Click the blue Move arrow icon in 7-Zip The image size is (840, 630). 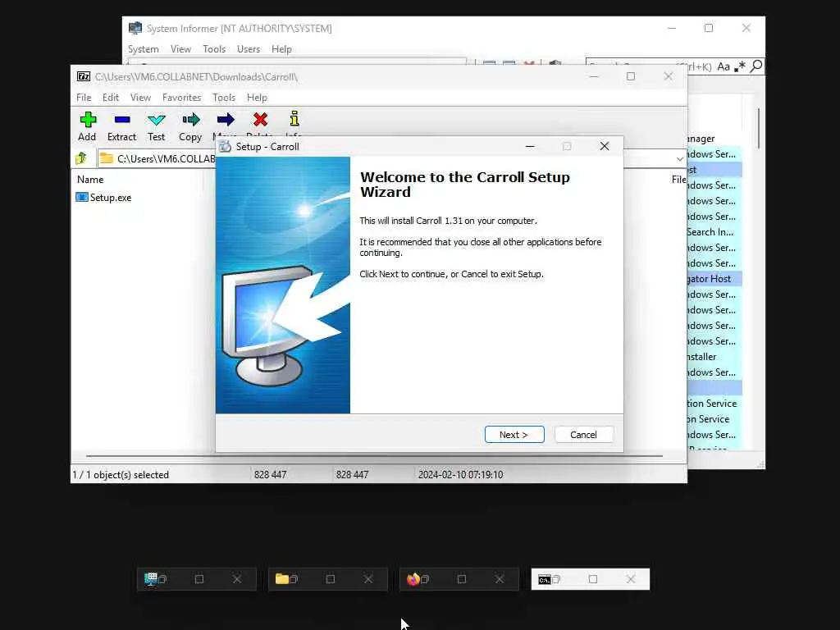(x=226, y=120)
